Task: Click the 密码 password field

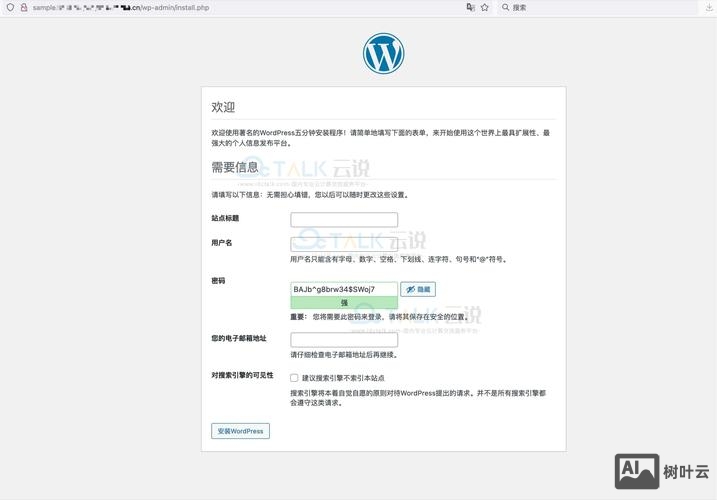Action: (x=344, y=289)
